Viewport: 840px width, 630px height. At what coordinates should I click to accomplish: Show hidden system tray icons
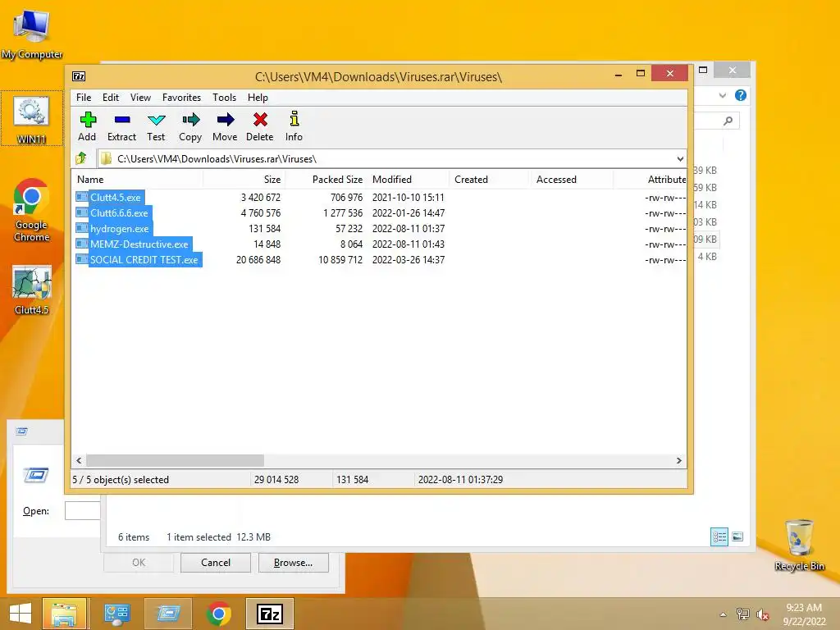pyautogui.click(x=724, y=614)
